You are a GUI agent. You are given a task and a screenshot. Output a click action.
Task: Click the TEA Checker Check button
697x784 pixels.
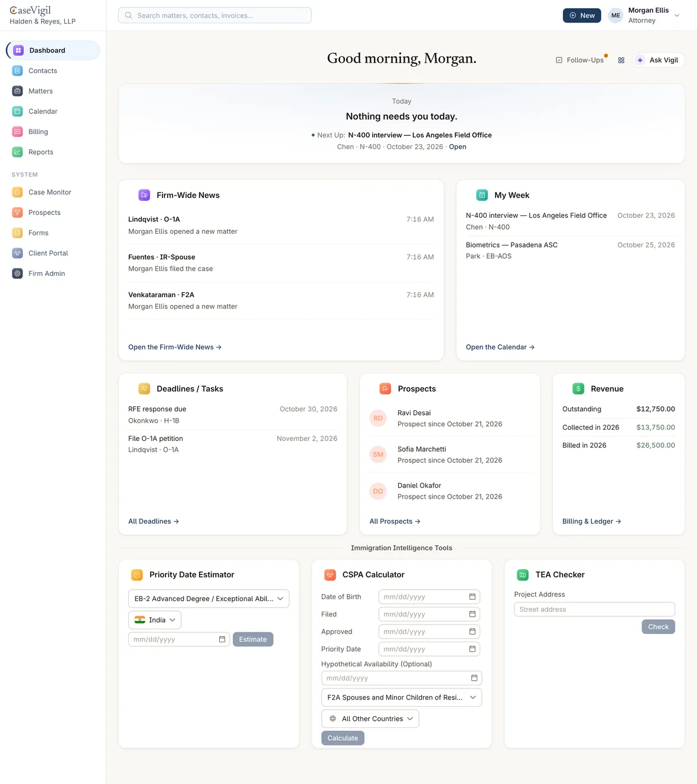pyautogui.click(x=658, y=627)
